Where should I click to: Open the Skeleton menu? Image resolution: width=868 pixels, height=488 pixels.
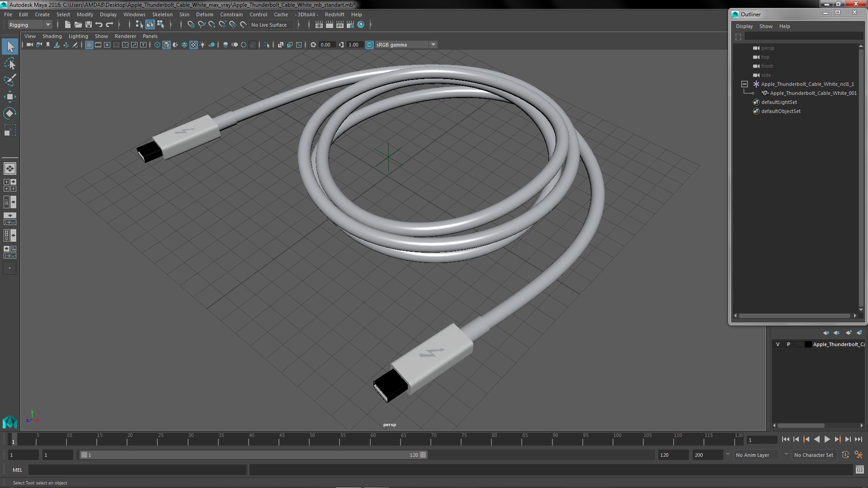pos(162,14)
